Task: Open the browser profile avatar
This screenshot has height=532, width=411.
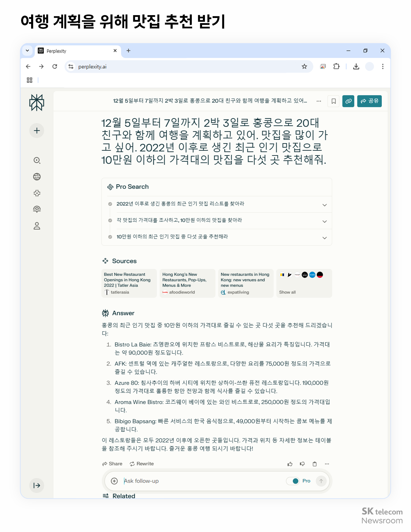Action: click(370, 67)
